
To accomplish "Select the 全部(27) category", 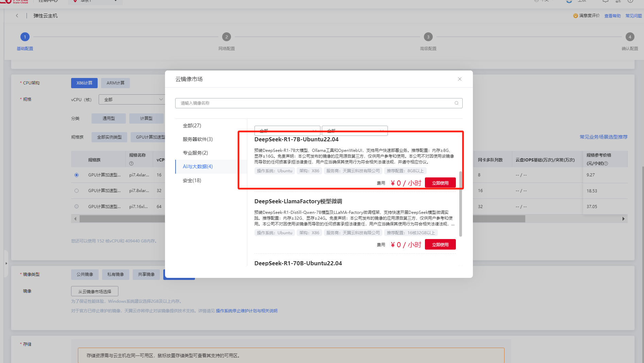I will [x=192, y=126].
